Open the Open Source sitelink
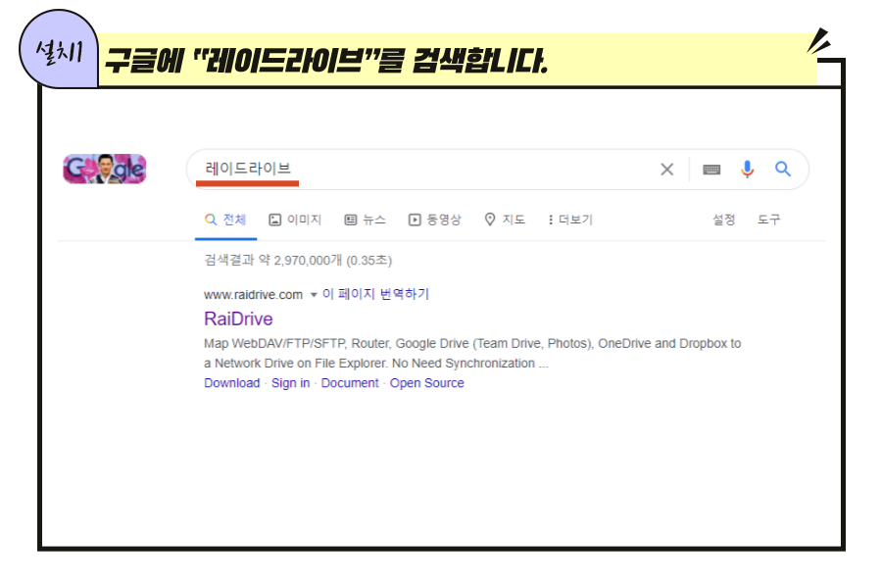 point(426,383)
